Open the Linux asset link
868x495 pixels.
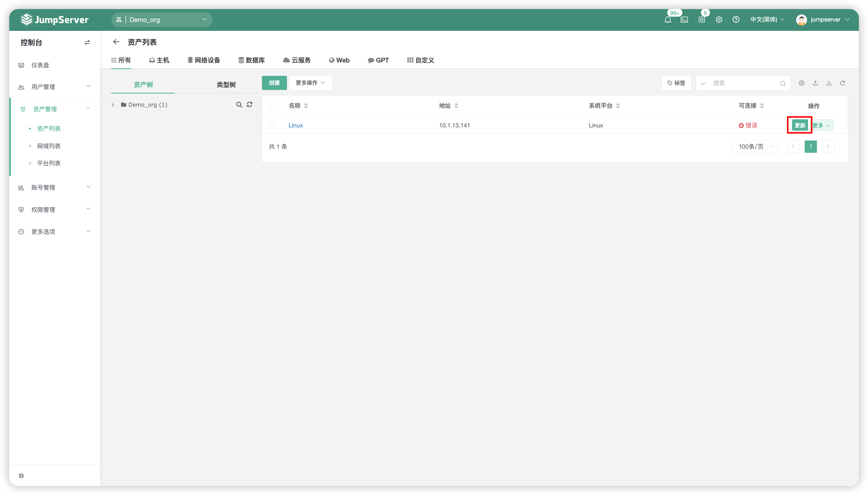click(296, 125)
